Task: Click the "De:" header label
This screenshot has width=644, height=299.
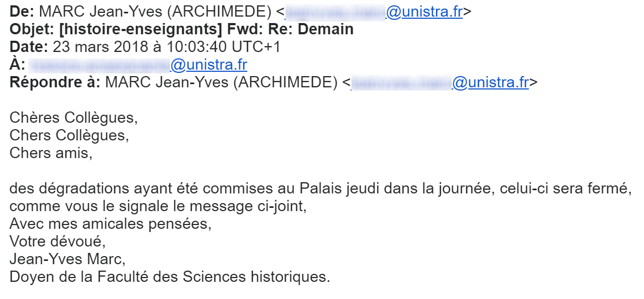Action: (21, 12)
